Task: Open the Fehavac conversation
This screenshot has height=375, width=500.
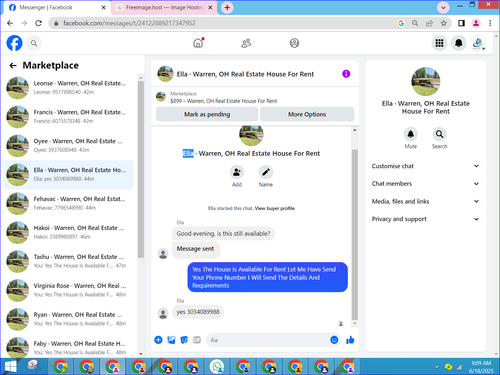Action: pyautogui.click(x=69, y=203)
